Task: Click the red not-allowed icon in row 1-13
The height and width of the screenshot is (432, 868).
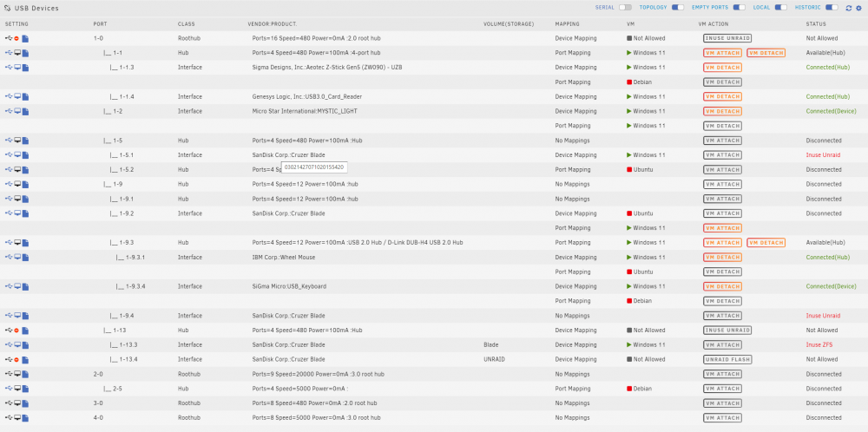Action: 16,331
